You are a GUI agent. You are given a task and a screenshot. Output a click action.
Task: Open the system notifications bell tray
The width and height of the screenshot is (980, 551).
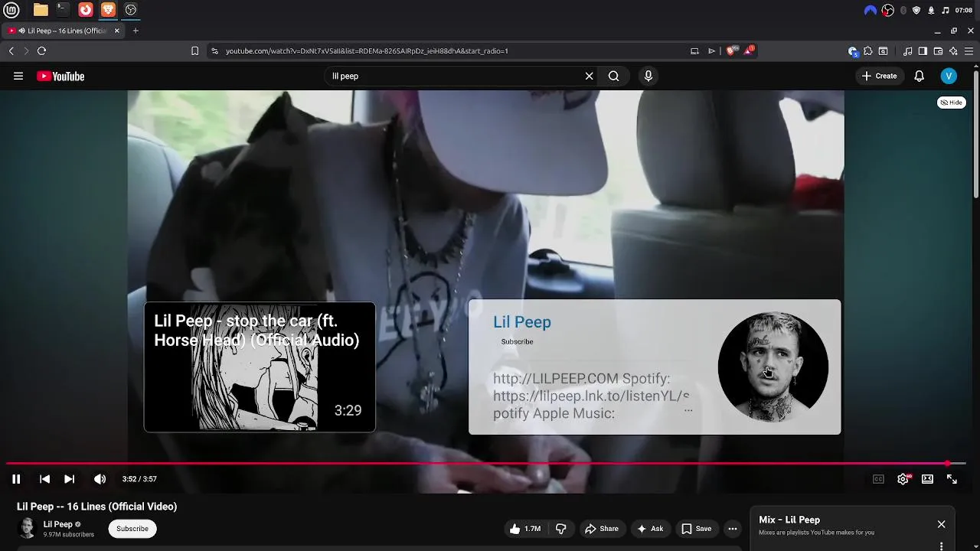[x=931, y=10]
